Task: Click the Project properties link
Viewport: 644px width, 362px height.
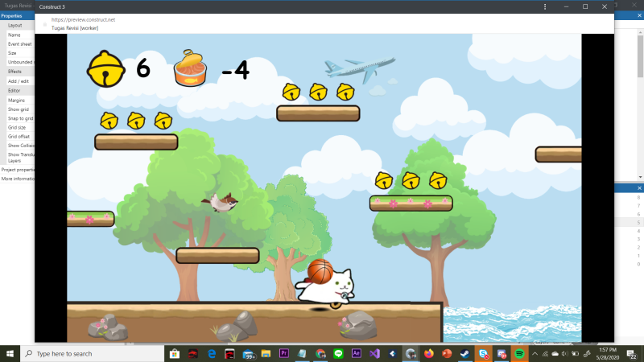Action: [17, 170]
